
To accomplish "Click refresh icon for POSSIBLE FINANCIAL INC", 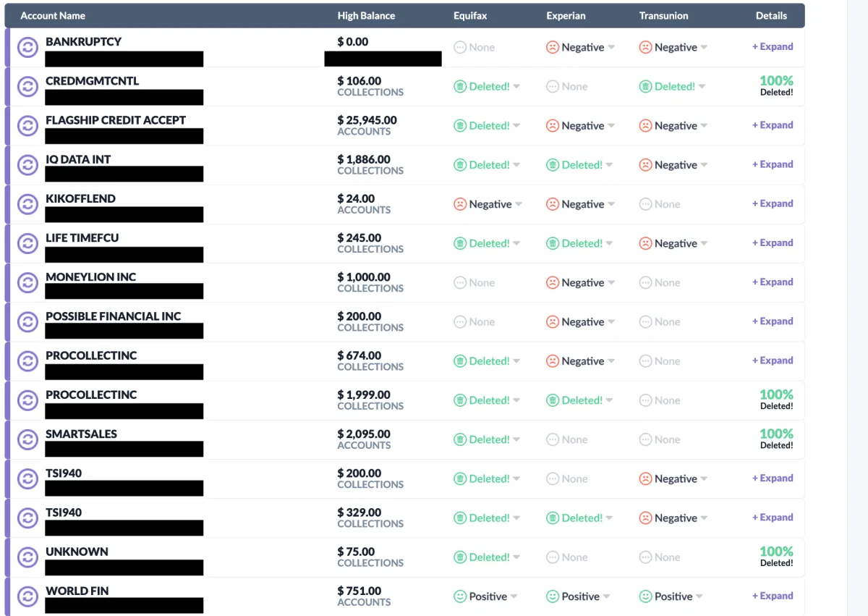I will pyautogui.click(x=27, y=321).
